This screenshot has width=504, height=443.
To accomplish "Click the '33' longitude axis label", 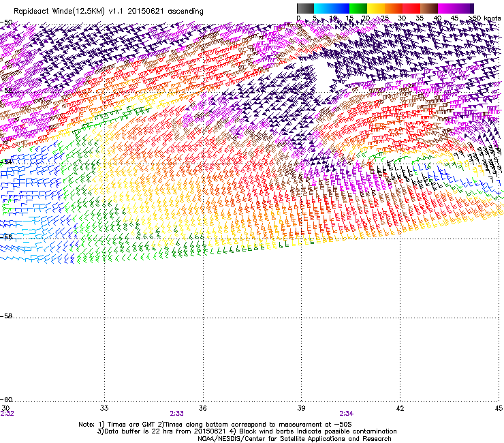I will [x=104, y=408].
